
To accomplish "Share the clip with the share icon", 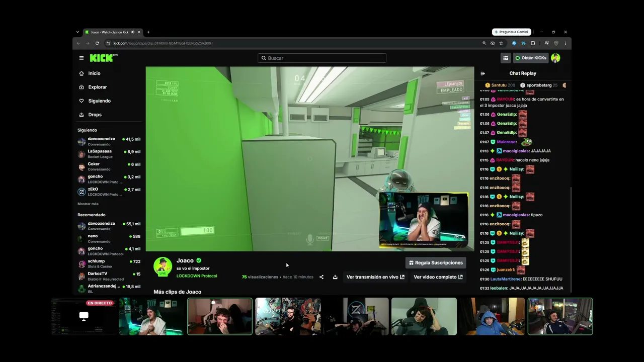I will [x=321, y=277].
